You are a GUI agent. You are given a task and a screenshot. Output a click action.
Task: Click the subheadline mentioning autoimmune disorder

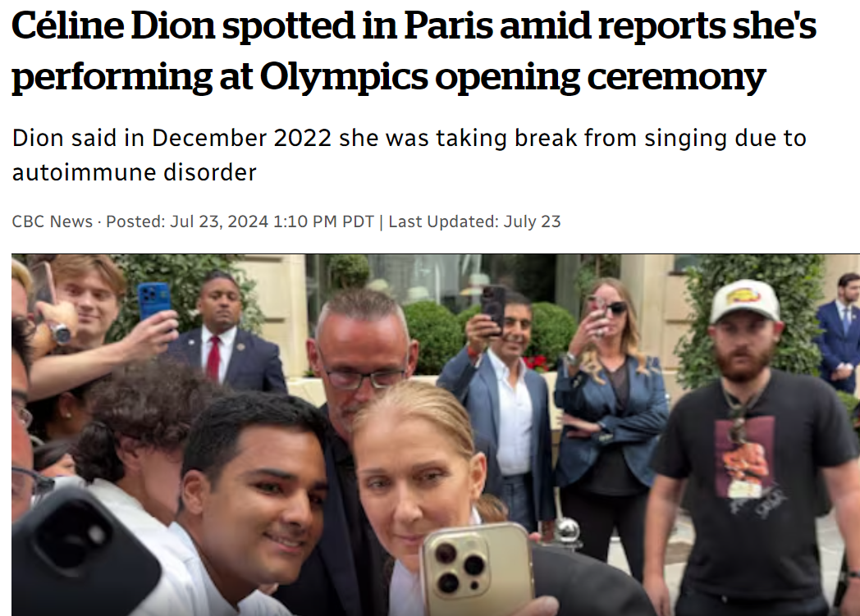(x=409, y=155)
